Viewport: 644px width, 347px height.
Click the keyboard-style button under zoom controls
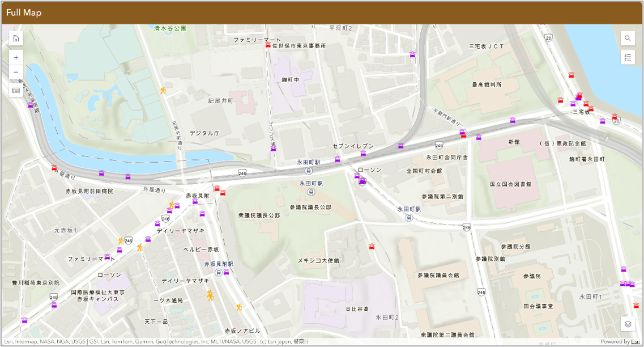click(x=16, y=90)
